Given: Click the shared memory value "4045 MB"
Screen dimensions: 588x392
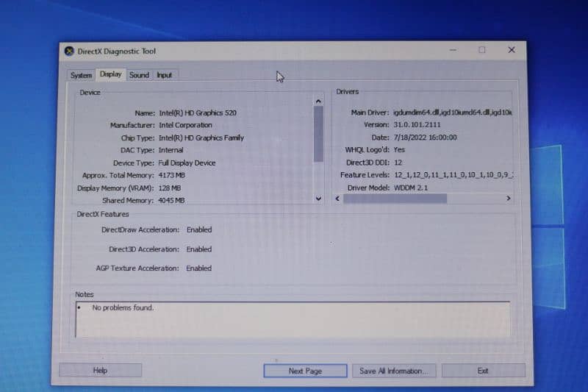Looking at the screenshot, I should [x=171, y=200].
